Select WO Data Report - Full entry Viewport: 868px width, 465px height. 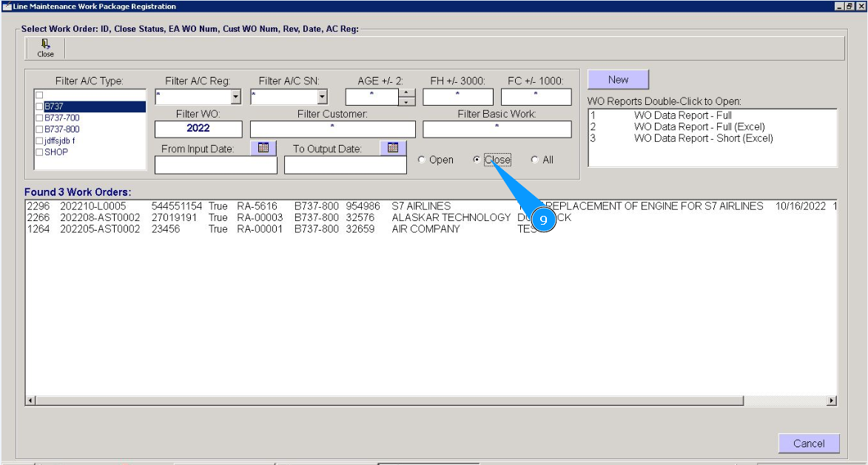point(713,115)
